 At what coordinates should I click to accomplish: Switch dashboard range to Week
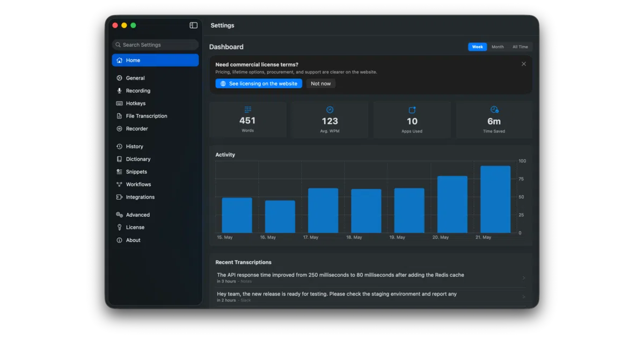coord(477,47)
